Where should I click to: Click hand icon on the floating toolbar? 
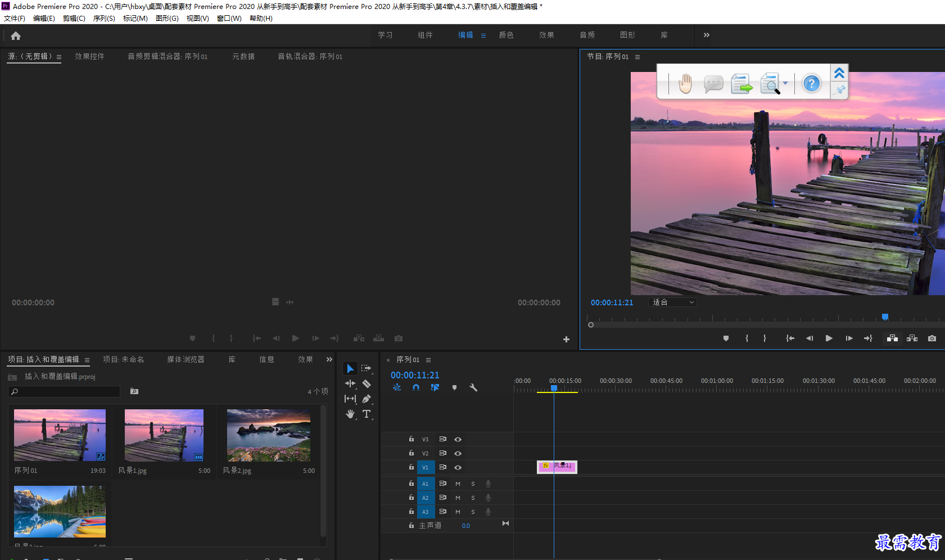click(x=685, y=84)
